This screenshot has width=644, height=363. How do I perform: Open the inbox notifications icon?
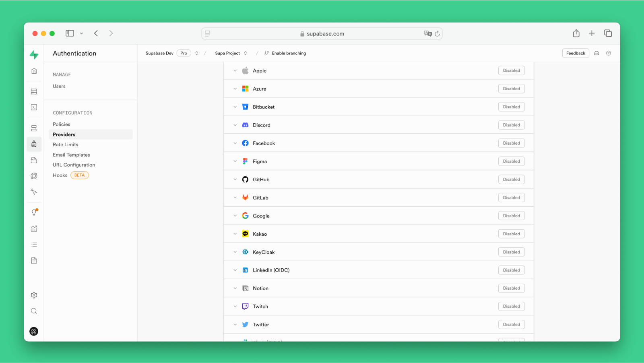click(x=597, y=53)
